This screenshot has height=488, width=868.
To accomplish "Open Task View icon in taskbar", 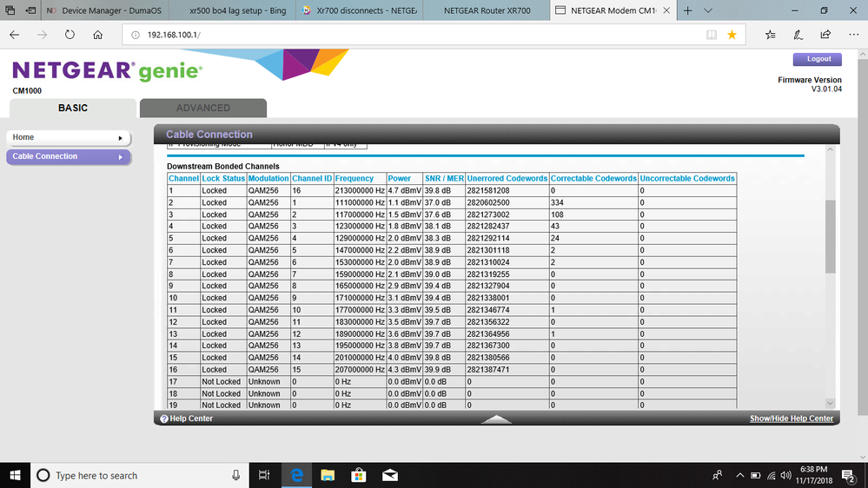I will pyautogui.click(x=264, y=475).
